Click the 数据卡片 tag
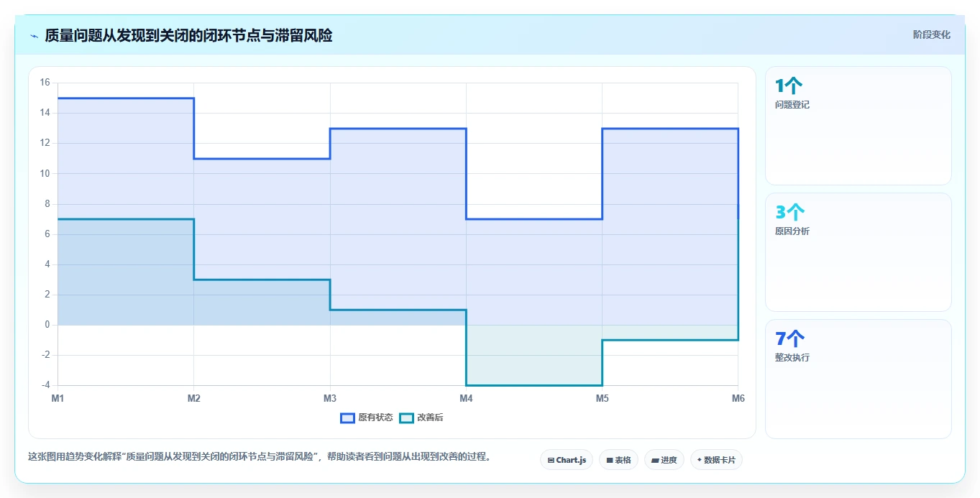The width and height of the screenshot is (980, 498). [716, 460]
